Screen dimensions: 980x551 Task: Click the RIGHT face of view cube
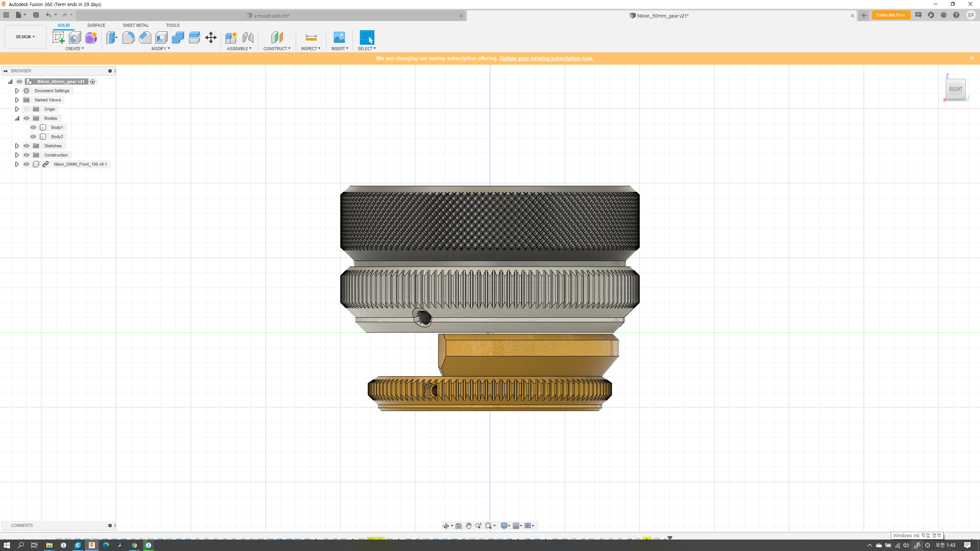coord(955,89)
